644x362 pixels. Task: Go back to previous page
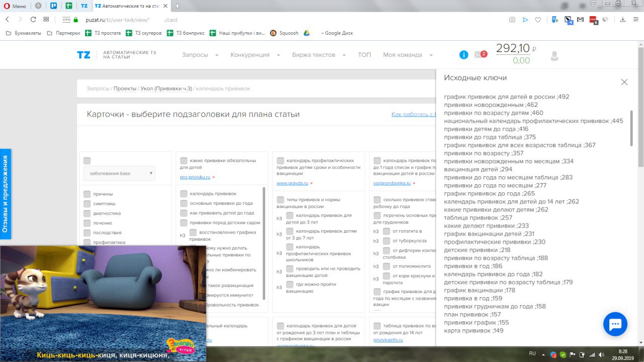8,20
